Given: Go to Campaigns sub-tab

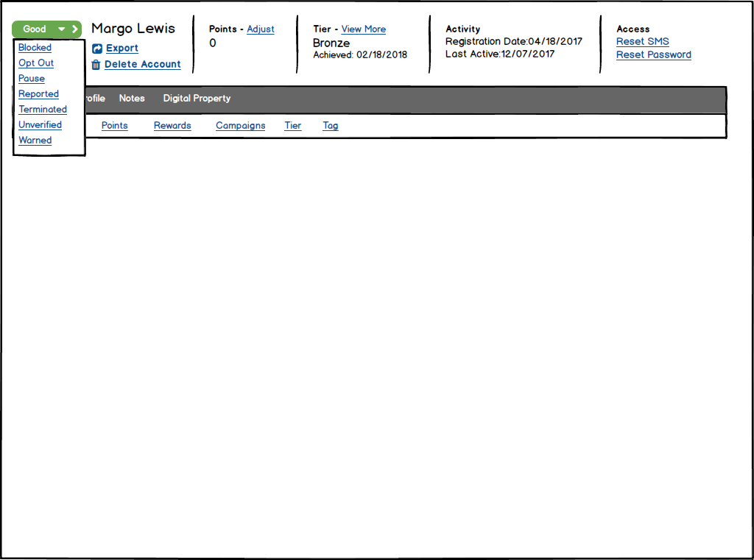Looking at the screenshot, I should 241,125.
